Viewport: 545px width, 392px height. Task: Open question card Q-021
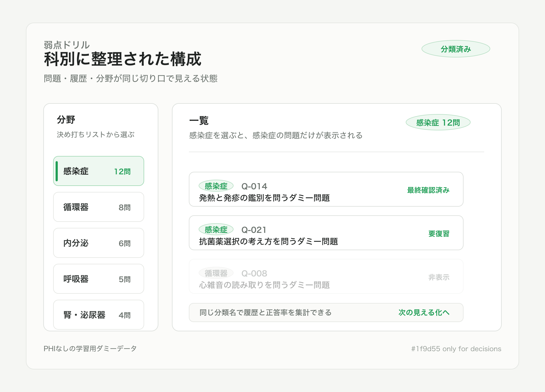click(326, 233)
